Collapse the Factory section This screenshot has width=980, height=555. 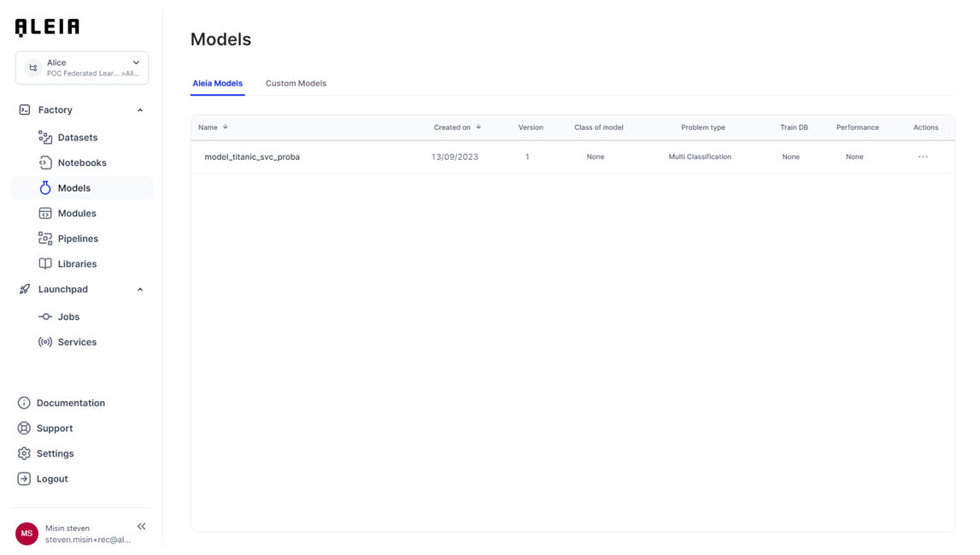pos(140,110)
